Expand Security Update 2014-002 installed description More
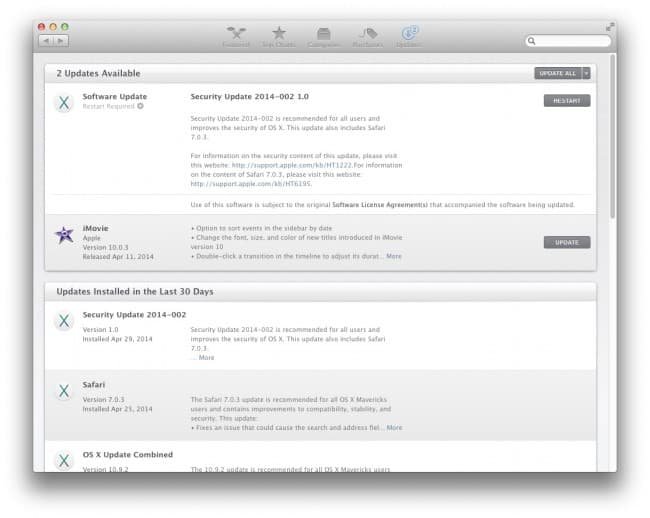Image resolution: width=650 pixels, height=518 pixels. click(x=206, y=357)
